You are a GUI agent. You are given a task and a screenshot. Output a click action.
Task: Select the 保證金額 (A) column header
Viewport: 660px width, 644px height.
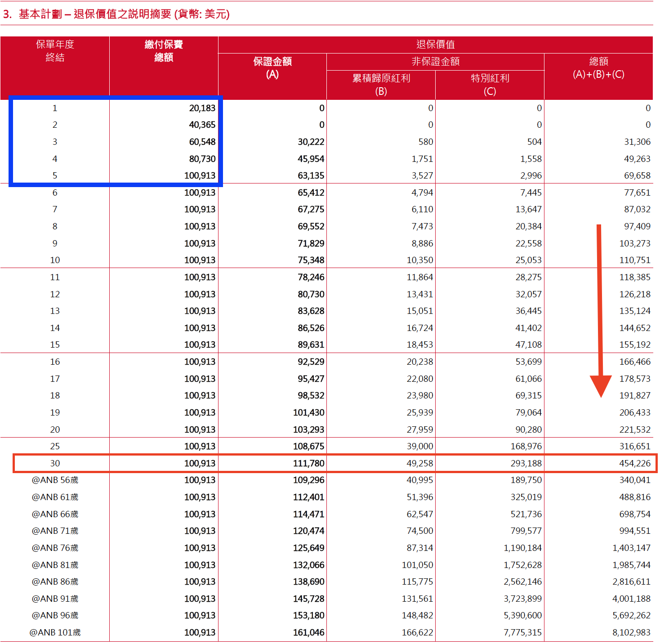point(272,68)
